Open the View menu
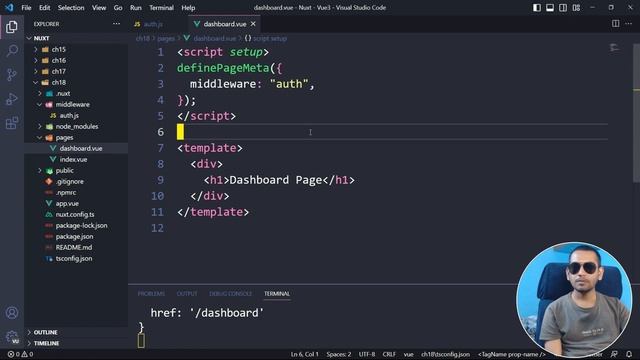 99,8
